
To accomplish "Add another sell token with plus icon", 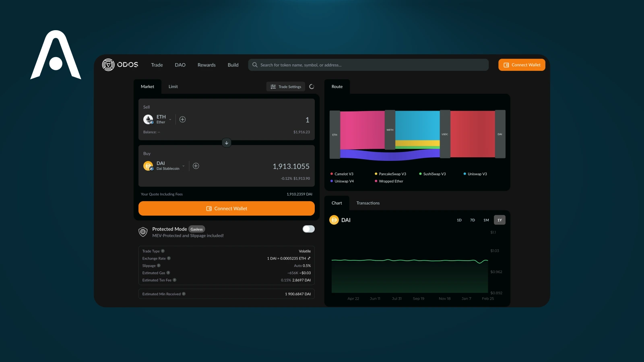I will (182, 119).
